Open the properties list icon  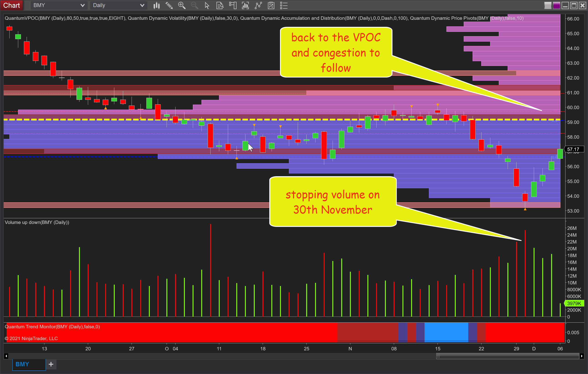tap(284, 5)
